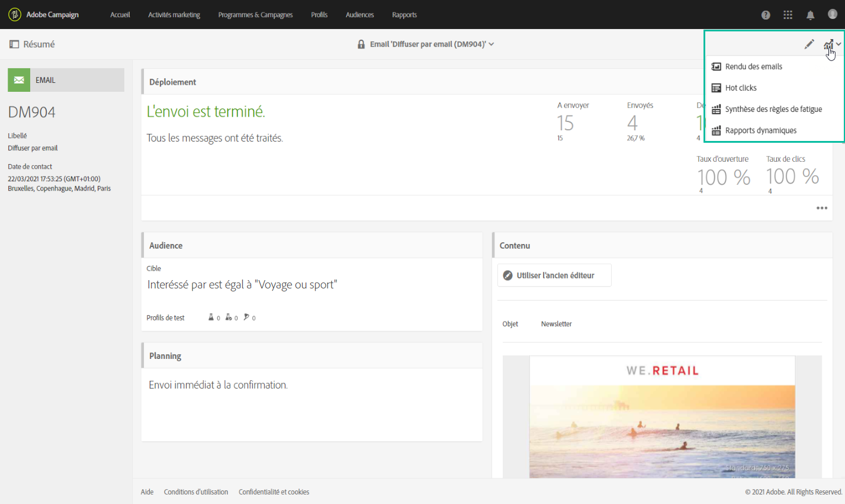The width and height of the screenshot is (845, 504).
Task: Show notifications via the bell icon
Action: 810,15
